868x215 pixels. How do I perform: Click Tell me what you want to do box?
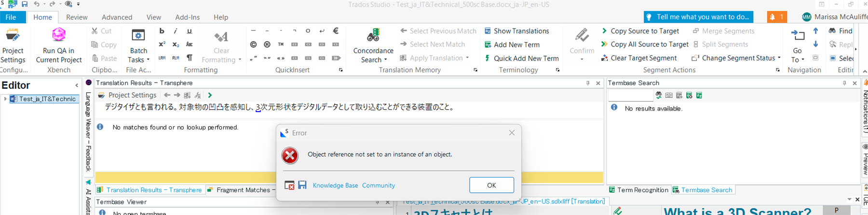698,17
